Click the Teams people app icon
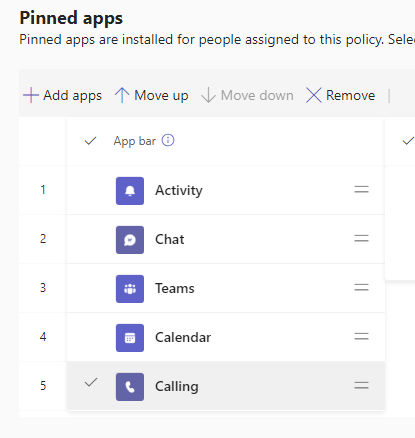The width and height of the screenshot is (415, 438). pyautogui.click(x=130, y=289)
